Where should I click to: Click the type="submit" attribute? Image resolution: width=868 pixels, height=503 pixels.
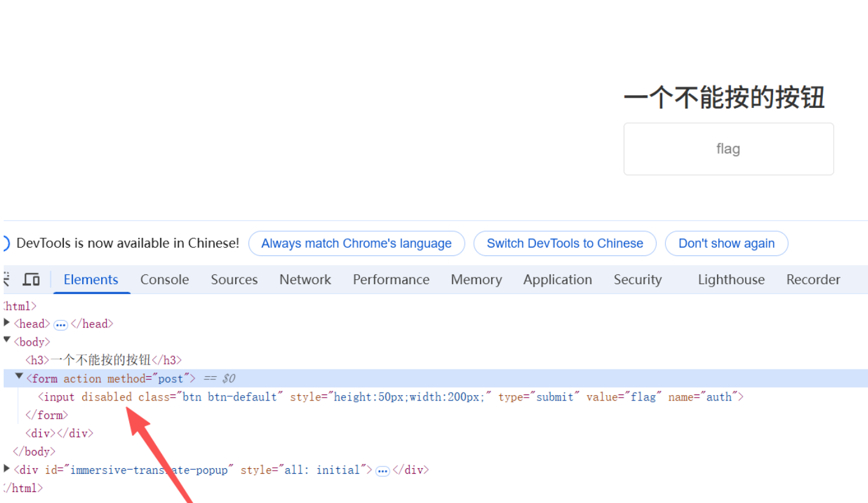[x=539, y=397]
